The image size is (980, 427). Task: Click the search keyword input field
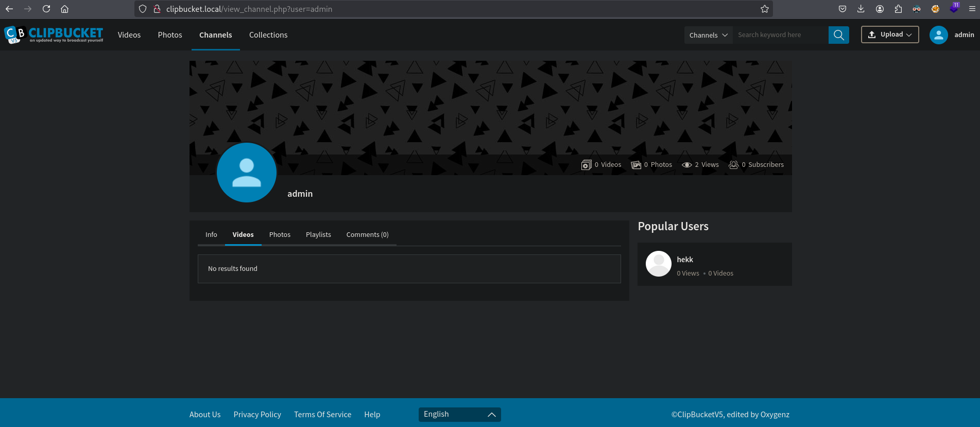[780, 35]
